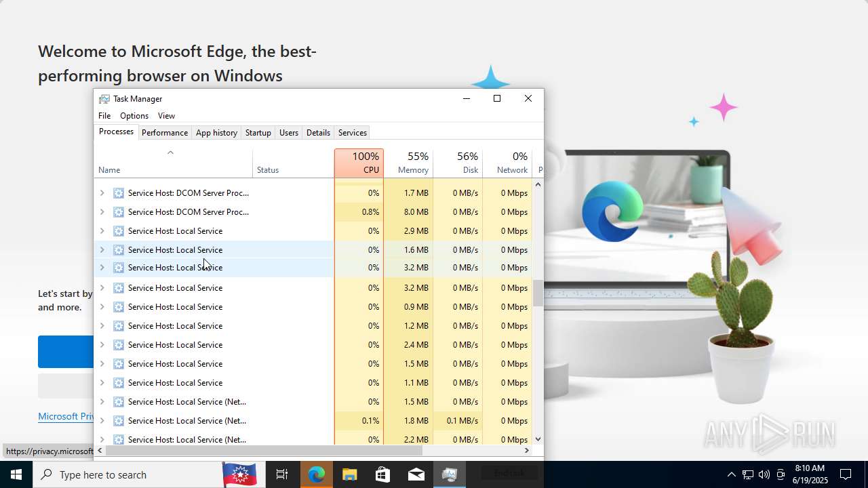
Task: Open the network status tray icon
Action: click(x=748, y=474)
